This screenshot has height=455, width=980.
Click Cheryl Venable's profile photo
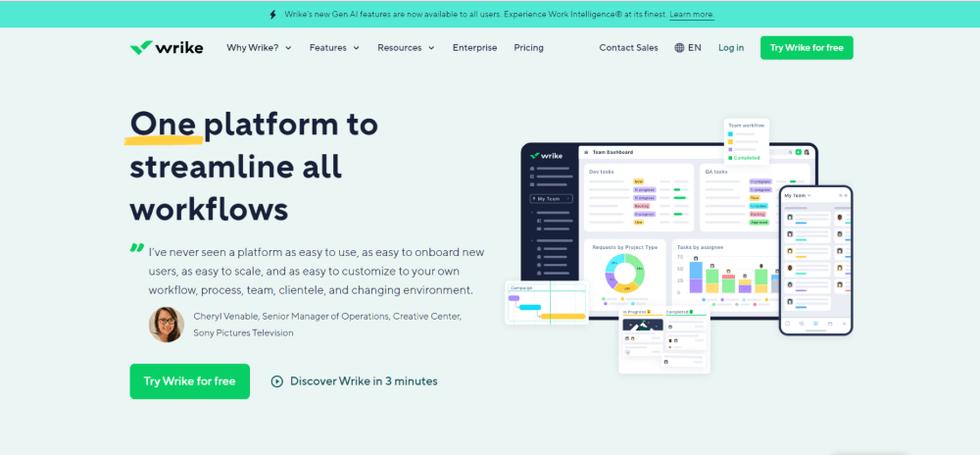167,325
